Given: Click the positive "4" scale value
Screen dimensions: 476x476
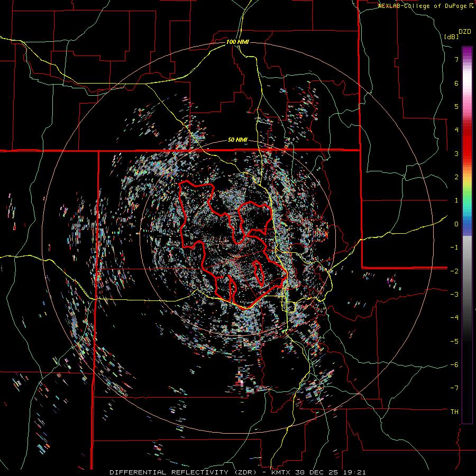Looking at the screenshot, I should click(456, 130).
